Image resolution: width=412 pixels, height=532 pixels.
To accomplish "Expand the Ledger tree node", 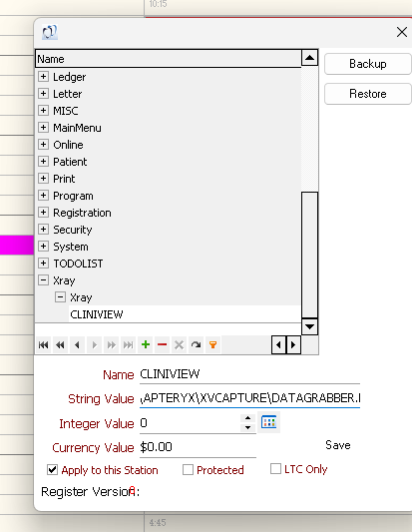I will tap(43, 76).
